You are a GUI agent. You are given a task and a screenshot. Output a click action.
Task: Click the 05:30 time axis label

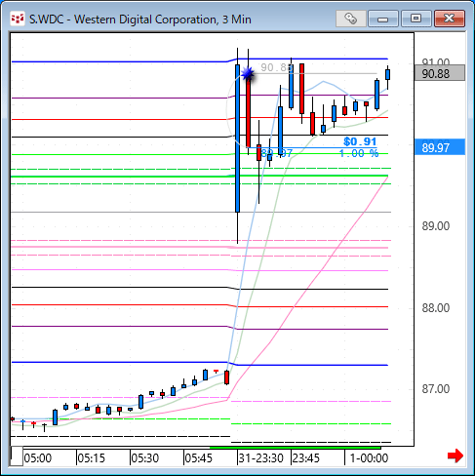point(145,458)
